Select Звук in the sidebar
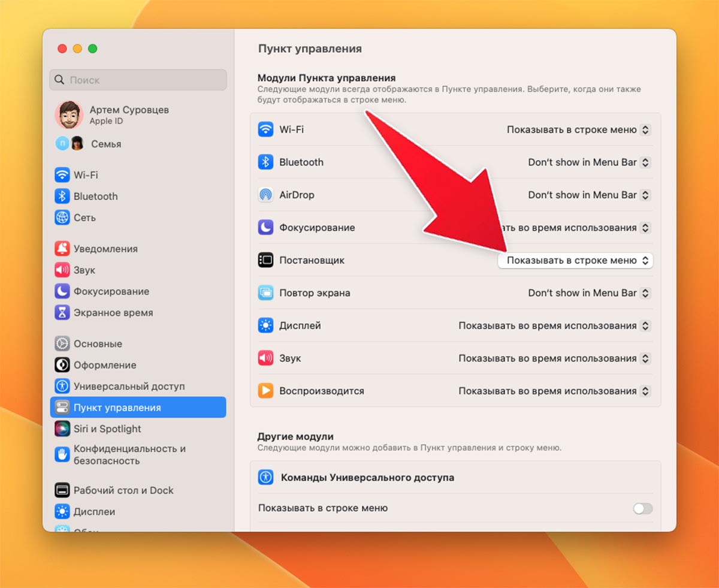 coord(138,270)
